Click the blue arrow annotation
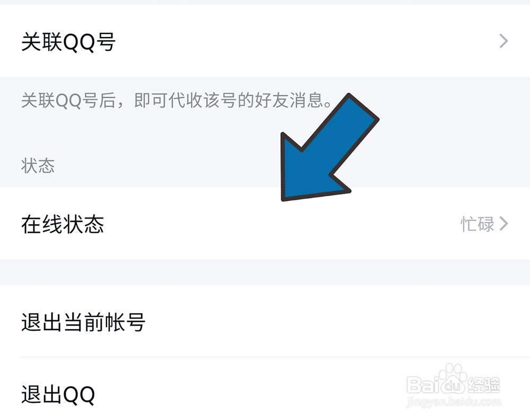Screen dimensions: 530x420 (x=330, y=148)
